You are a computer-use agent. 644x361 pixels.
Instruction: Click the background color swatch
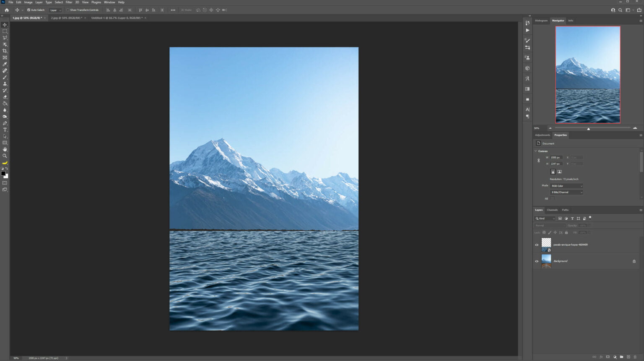(x=6, y=177)
